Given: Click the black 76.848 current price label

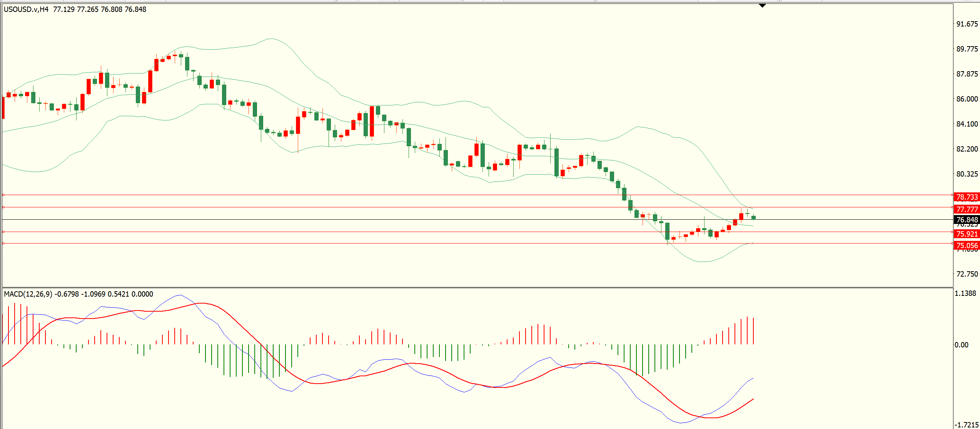Looking at the screenshot, I should coord(967,220).
